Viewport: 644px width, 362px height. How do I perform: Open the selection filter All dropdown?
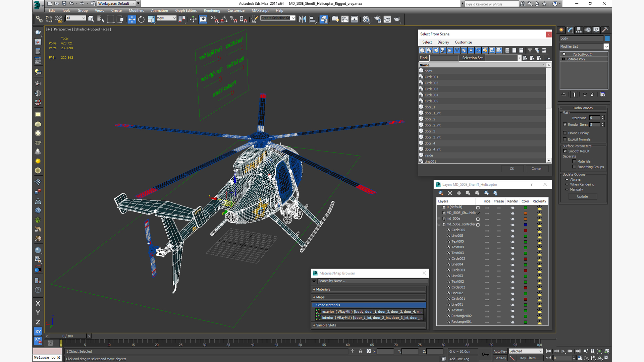tap(76, 18)
